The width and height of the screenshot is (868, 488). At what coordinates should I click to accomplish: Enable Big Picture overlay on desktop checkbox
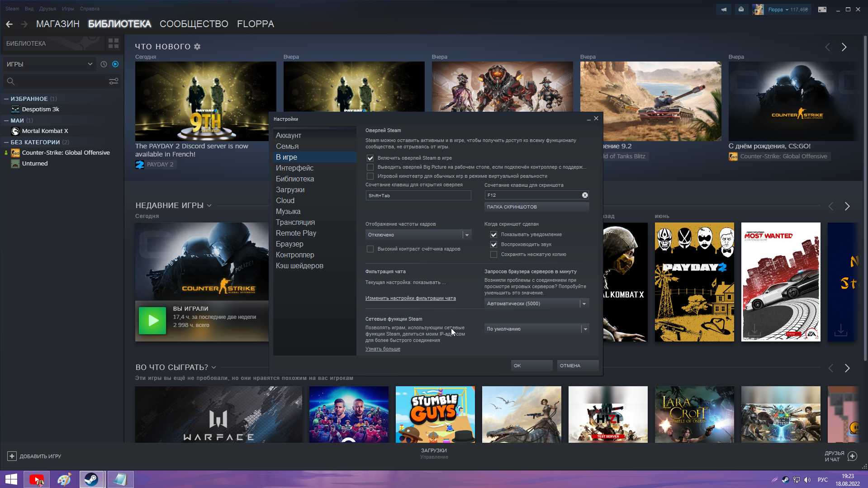pyautogui.click(x=370, y=167)
